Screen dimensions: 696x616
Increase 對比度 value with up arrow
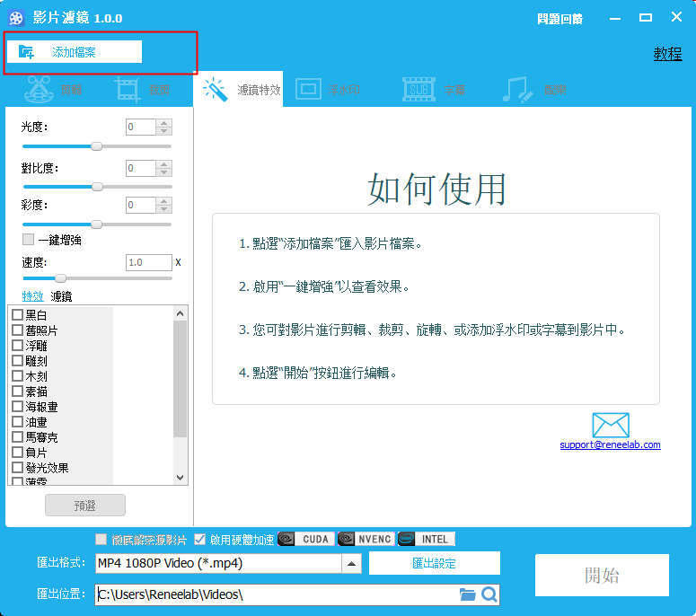pyautogui.click(x=164, y=164)
